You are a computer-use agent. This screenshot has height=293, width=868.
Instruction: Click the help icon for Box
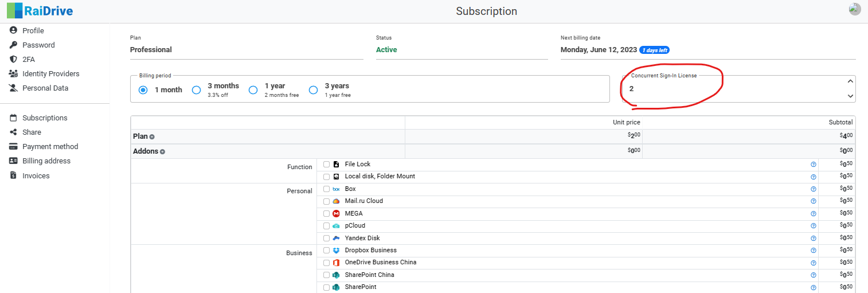813,189
